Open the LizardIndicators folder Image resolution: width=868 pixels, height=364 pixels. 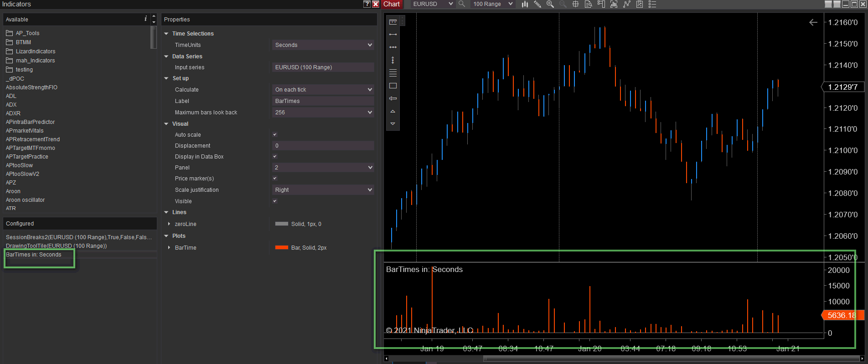[31, 51]
